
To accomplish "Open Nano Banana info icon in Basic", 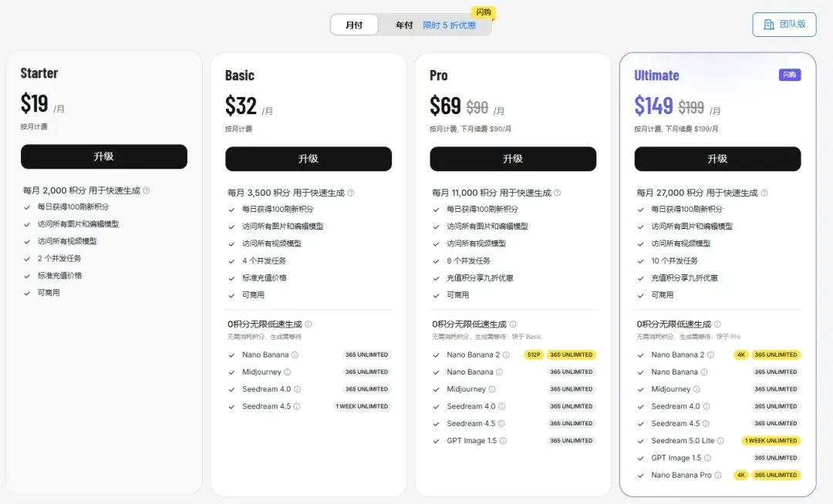I will pyautogui.click(x=295, y=355).
